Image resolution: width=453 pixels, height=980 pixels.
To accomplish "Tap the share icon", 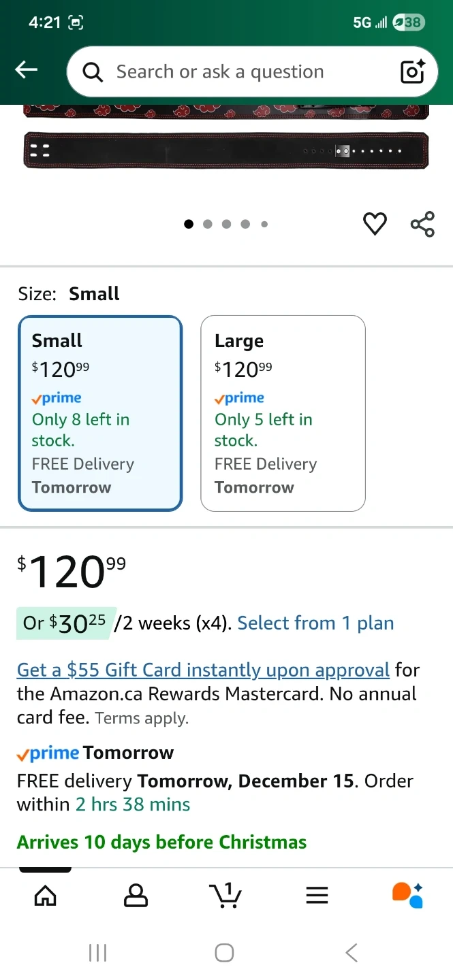I will 422,224.
